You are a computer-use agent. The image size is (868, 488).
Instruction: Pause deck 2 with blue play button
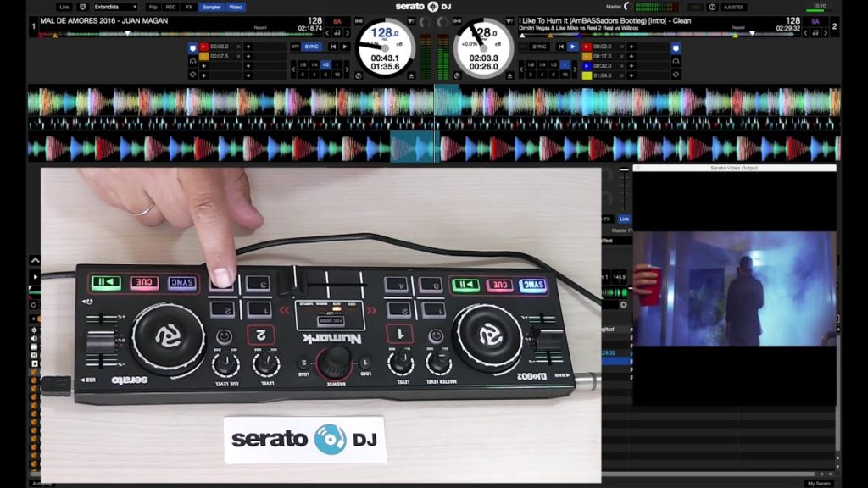point(573,47)
